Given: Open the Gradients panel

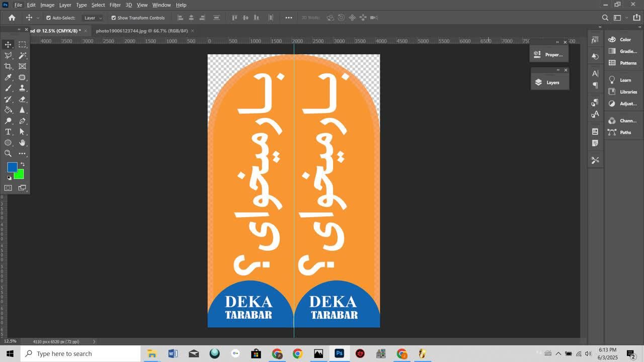Looking at the screenshot, I should 624,51.
